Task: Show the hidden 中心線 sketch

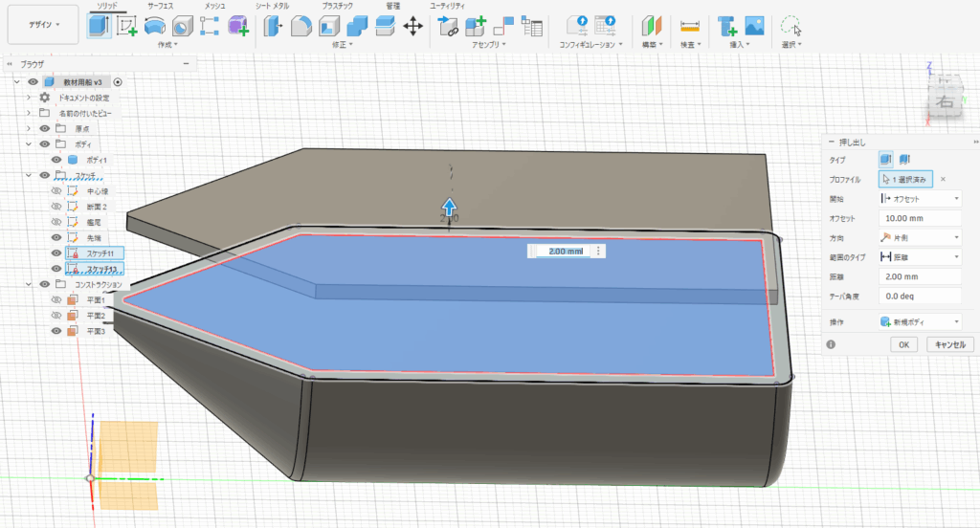Action: [56, 191]
